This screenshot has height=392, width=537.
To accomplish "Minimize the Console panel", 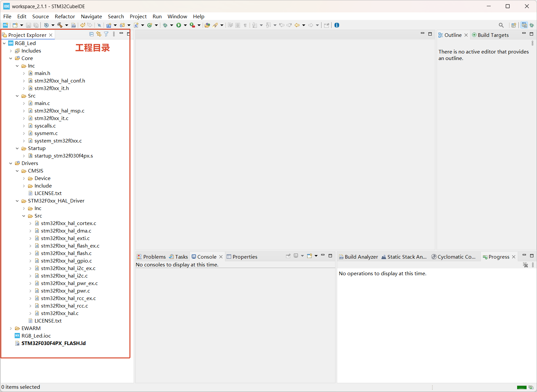I will point(323,255).
